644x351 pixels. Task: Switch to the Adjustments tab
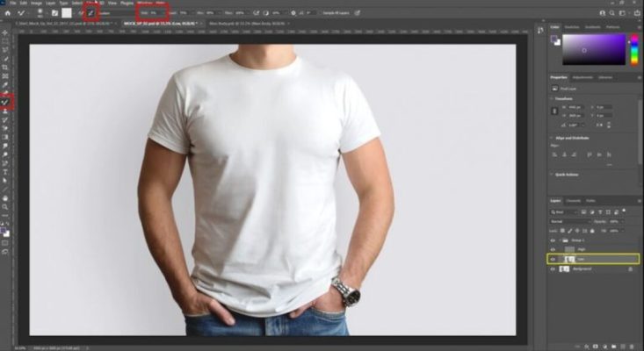coord(582,77)
